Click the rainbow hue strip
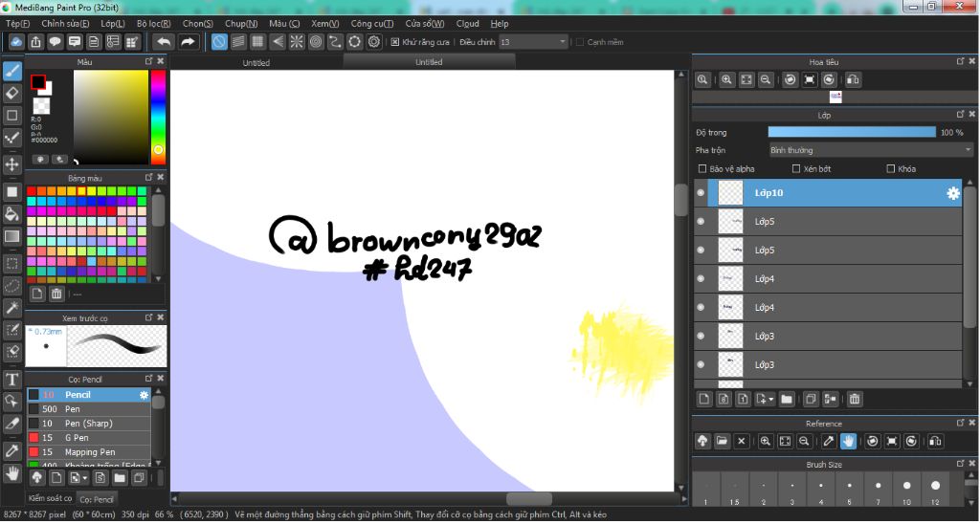The width and height of the screenshot is (980, 524). tap(158, 117)
